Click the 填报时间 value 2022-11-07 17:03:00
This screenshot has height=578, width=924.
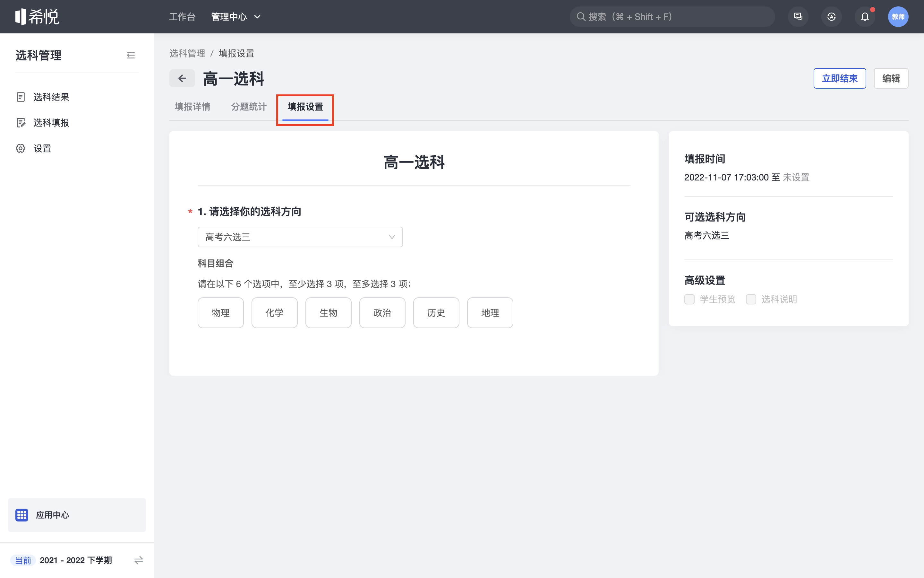[726, 177]
